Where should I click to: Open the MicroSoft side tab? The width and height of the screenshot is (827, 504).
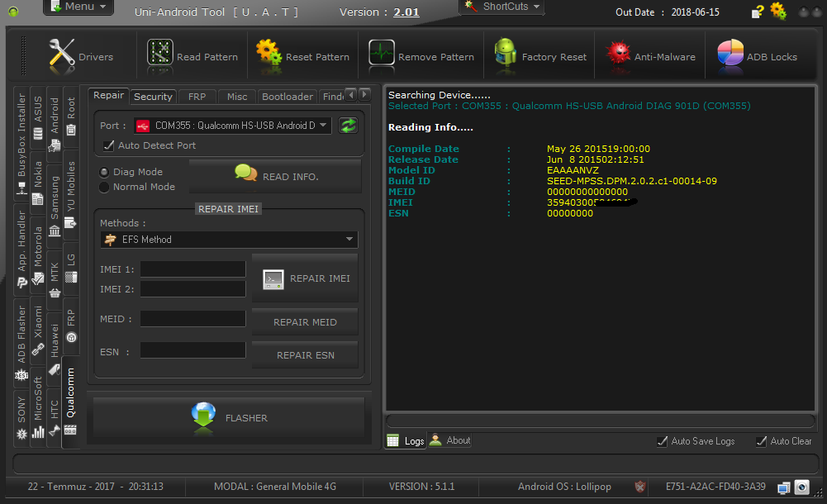click(38, 407)
